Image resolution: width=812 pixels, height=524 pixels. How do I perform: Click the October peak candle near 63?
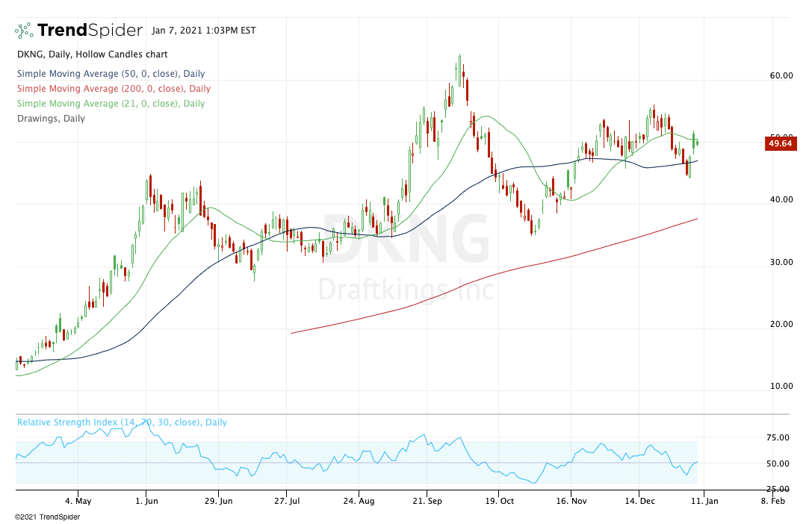[x=459, y=70]
